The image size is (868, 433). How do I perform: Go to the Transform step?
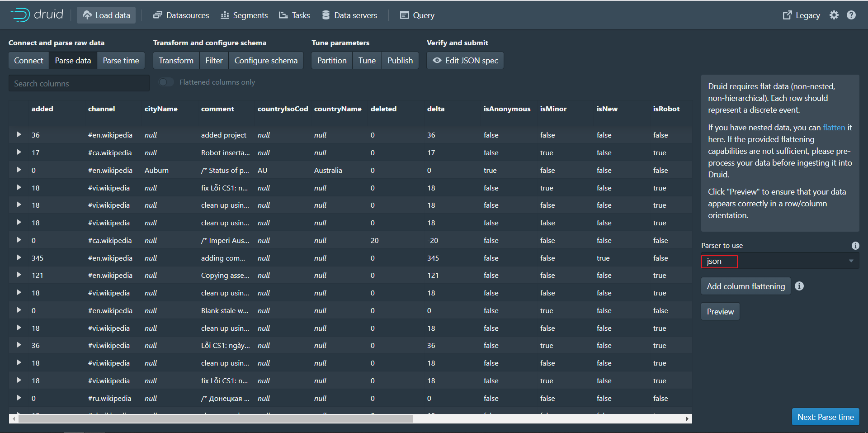176,60
